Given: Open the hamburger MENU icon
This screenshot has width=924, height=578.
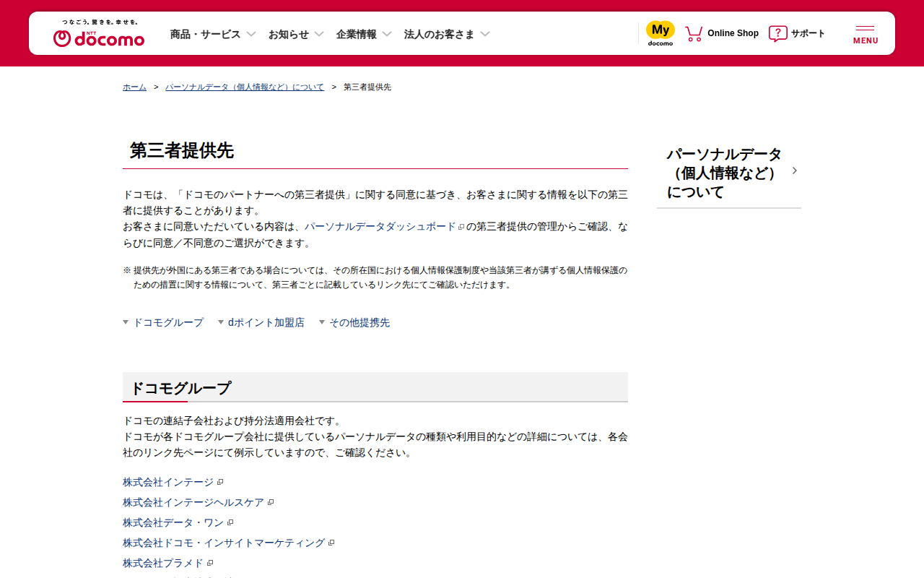Looking at the screenshot, I should (866, 34).
